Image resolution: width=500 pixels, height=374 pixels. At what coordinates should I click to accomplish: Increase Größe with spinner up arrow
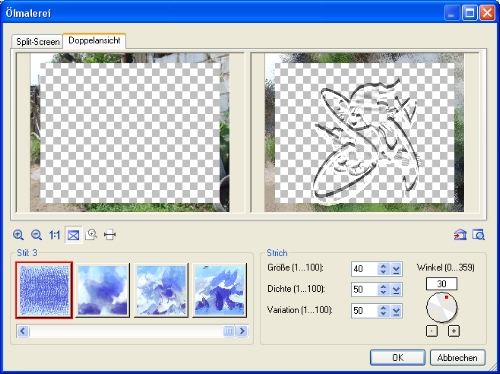click(383, 266)
